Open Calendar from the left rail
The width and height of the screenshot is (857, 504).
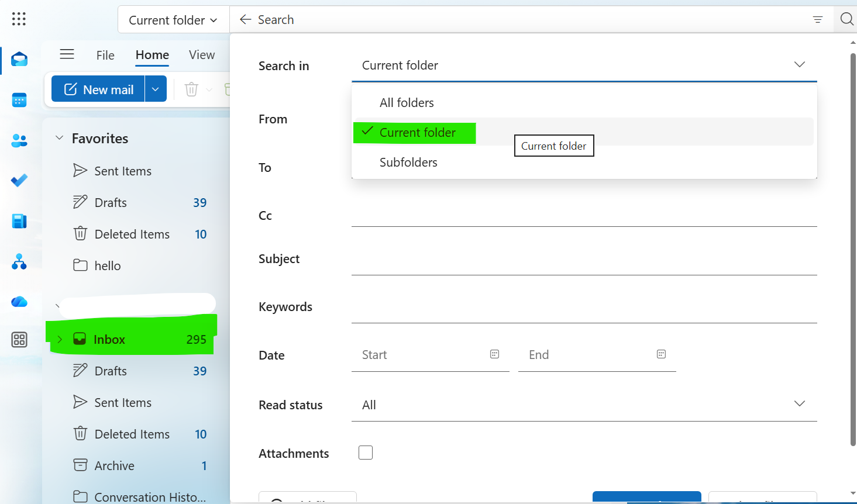pos(19,100)
